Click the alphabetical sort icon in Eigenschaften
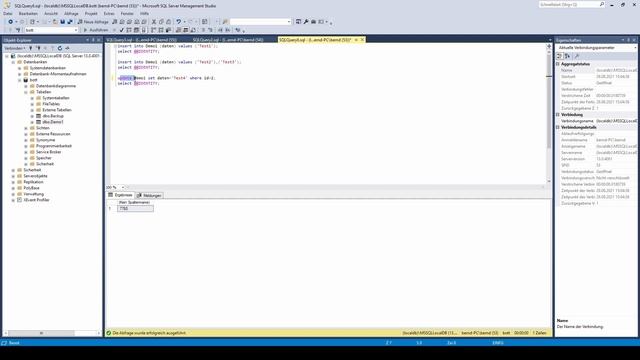Image resolution: width=640 pixels, height=360 pixels. [567, 56]
